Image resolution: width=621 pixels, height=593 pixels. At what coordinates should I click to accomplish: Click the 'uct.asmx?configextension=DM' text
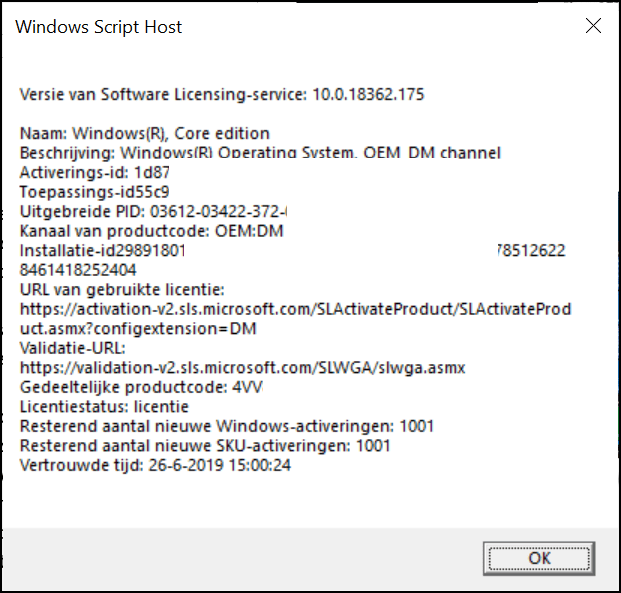click(138, 328)
